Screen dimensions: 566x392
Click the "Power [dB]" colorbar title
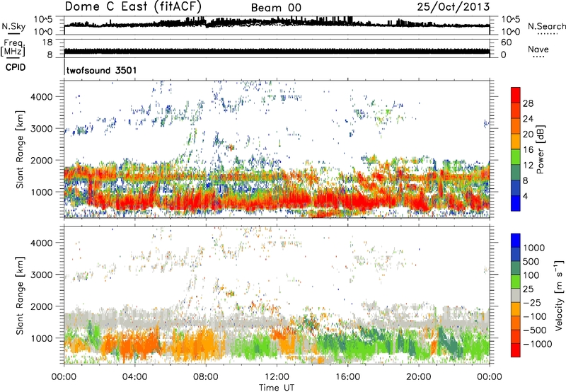(x=540, y=149)
